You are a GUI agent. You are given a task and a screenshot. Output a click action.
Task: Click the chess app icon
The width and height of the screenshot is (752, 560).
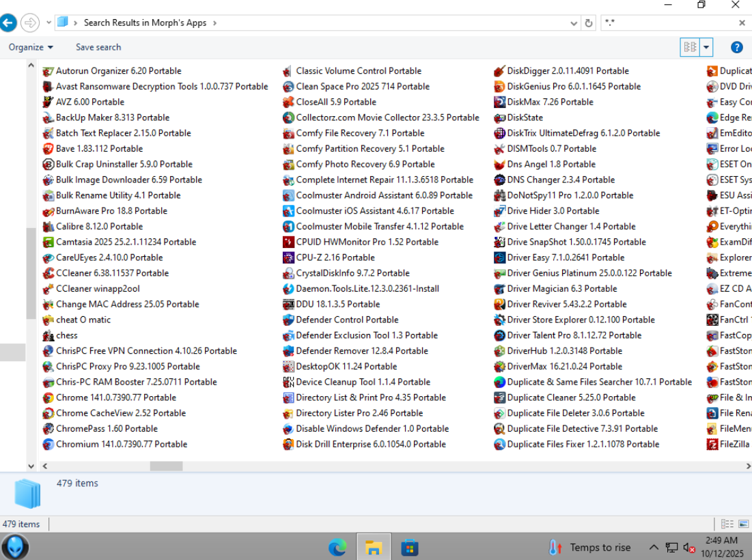pyautogui.click(x=48, y=335)
